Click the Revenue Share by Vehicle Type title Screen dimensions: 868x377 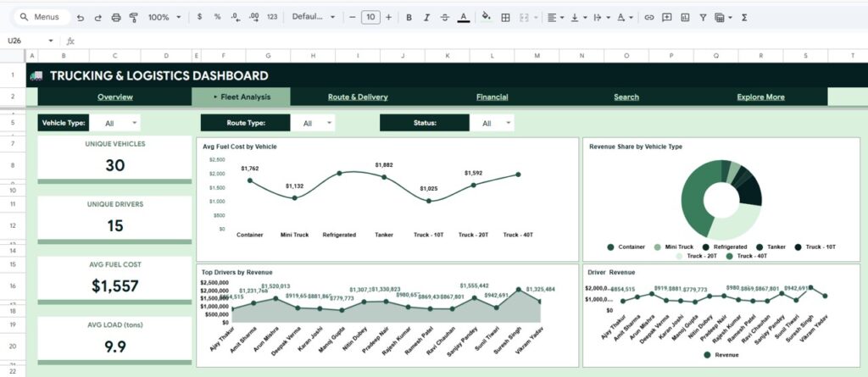tap(636, 147)
